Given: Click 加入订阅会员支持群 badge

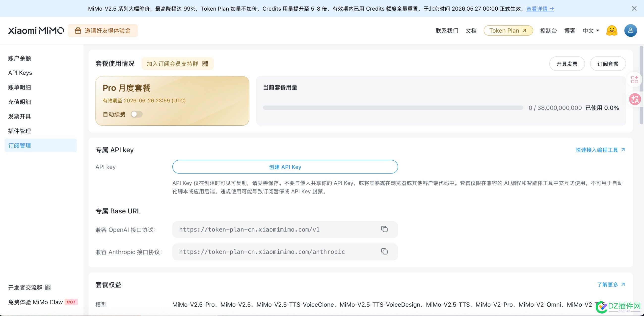Looking at the screenshot, I should click(x=178, y=63).
